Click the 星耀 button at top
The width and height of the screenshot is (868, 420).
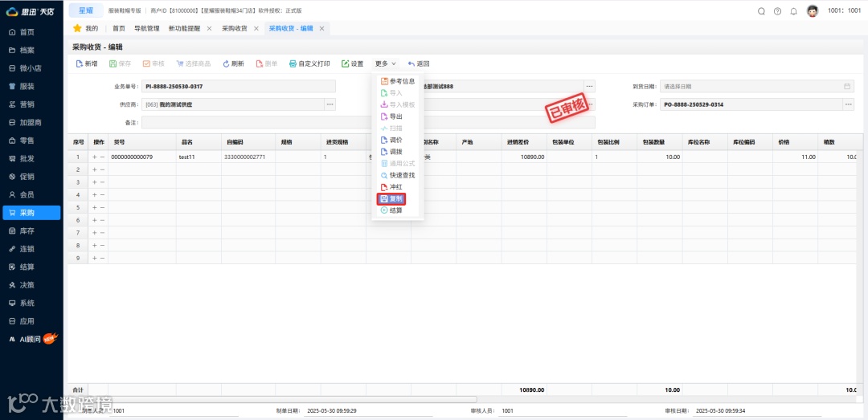coord(86,10)
